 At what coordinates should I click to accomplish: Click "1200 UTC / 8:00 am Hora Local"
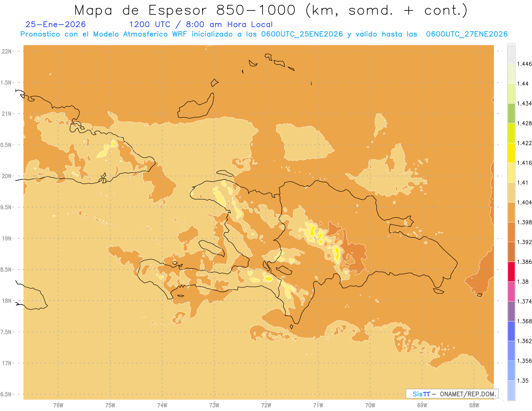pos(201,25)
